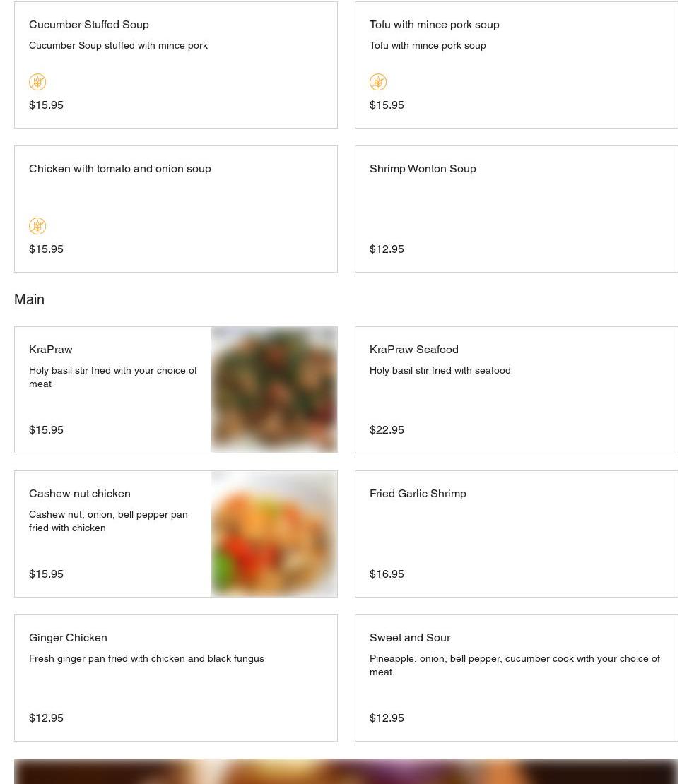
Task: Pick the Fried Garlic Shrimp item
Action: click(x=418, y=493)
